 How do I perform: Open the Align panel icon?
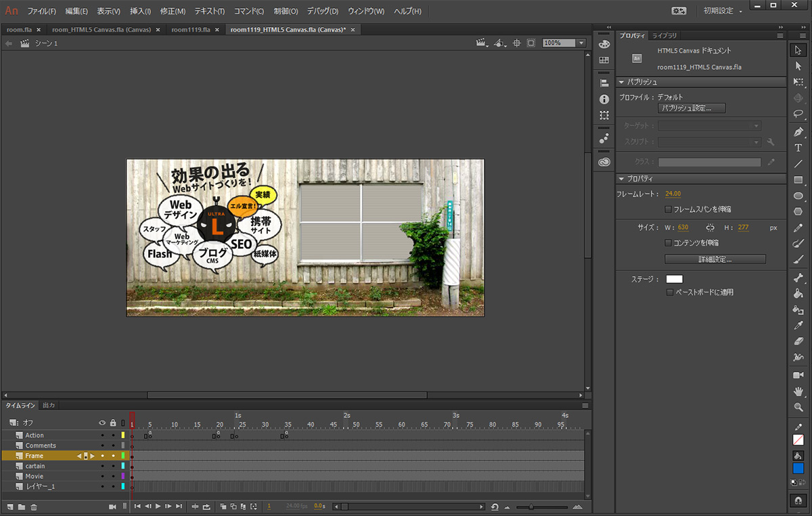[x=604, y=83]
